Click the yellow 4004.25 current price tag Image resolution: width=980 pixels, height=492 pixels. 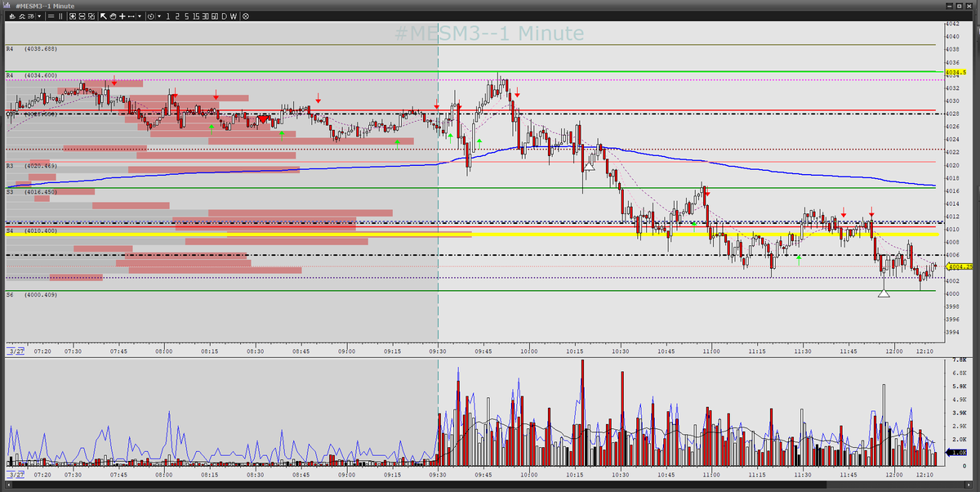coord(960,266)
